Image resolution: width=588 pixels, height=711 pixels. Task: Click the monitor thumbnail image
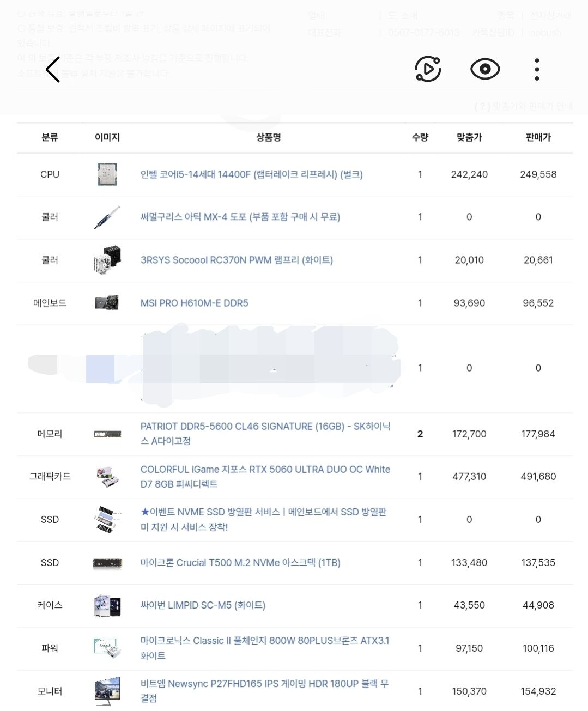[107, 691]
